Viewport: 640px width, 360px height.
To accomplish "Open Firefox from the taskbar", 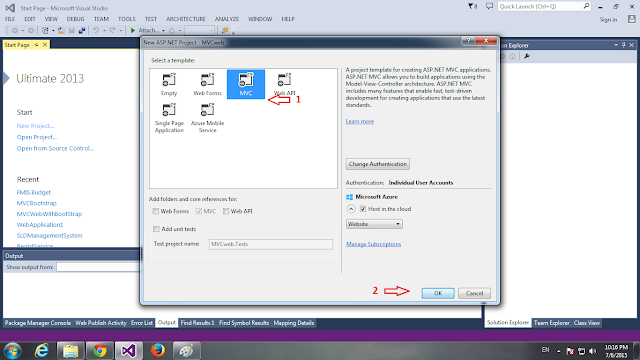I will pos(158,351).
